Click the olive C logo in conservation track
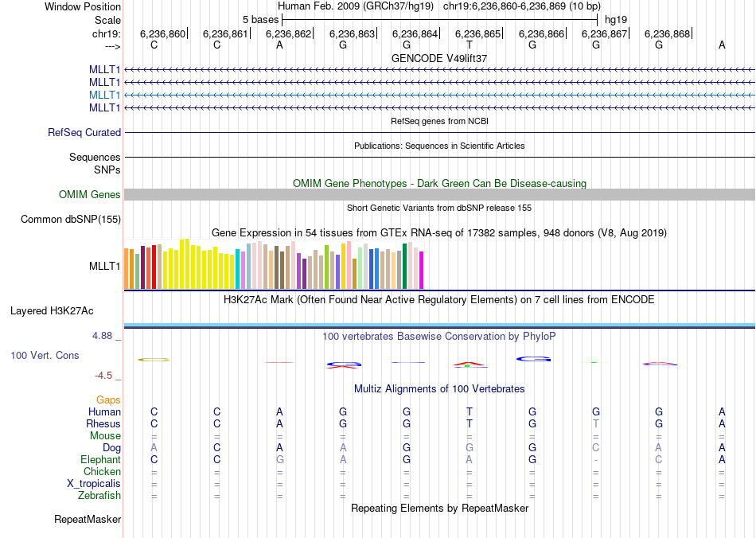This screenshot has width=756, height=538. pyautogui.click(x=154, y=360)
